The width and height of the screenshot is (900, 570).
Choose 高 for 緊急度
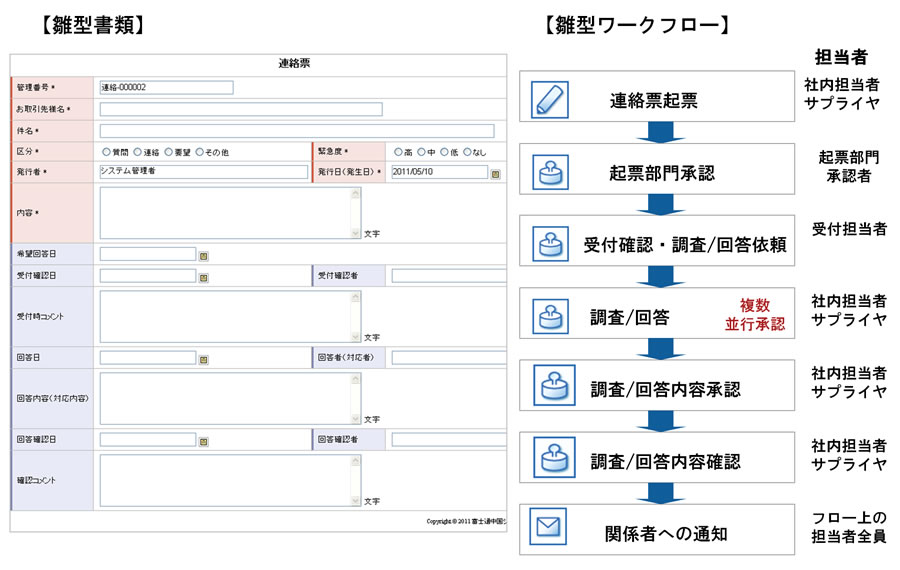pos(398,152)
